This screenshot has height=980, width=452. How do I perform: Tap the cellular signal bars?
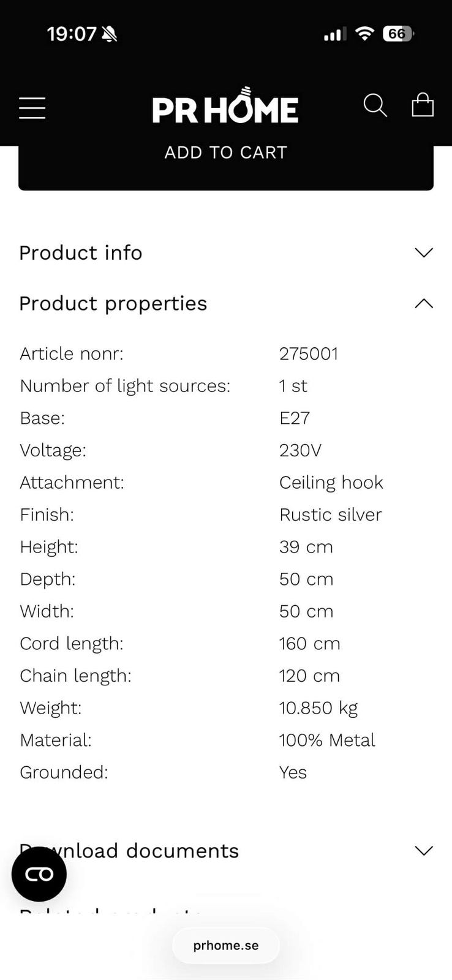click(x=334, y=34)
